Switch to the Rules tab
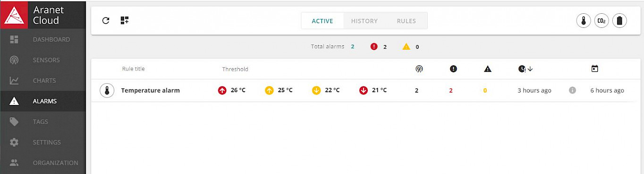 pyautogui.click(x=407, y=21)
